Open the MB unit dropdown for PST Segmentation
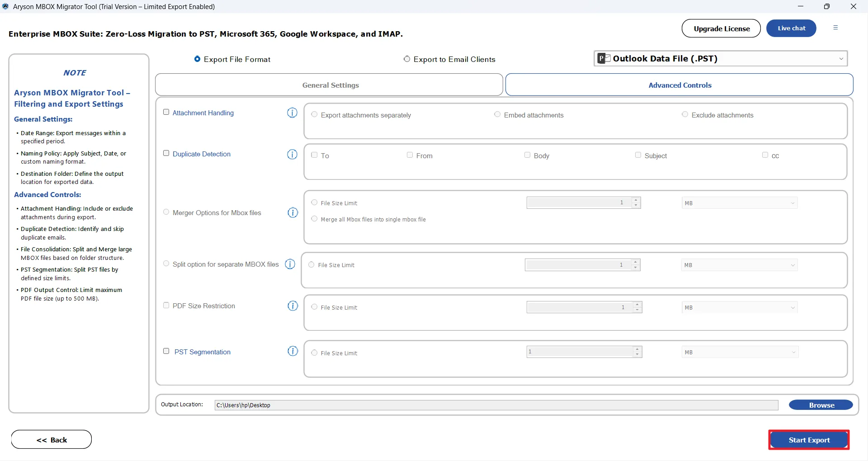Screen dimensions: 868x461 coord(740,352)
